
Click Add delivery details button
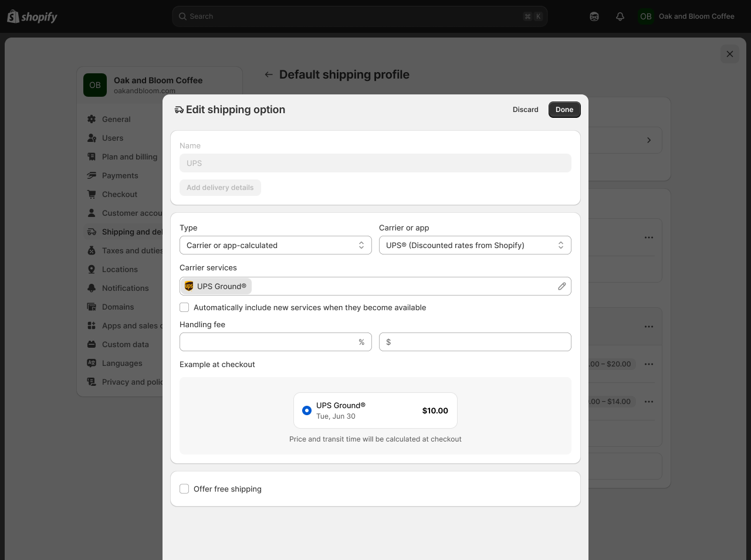click(x=220, y=188)
